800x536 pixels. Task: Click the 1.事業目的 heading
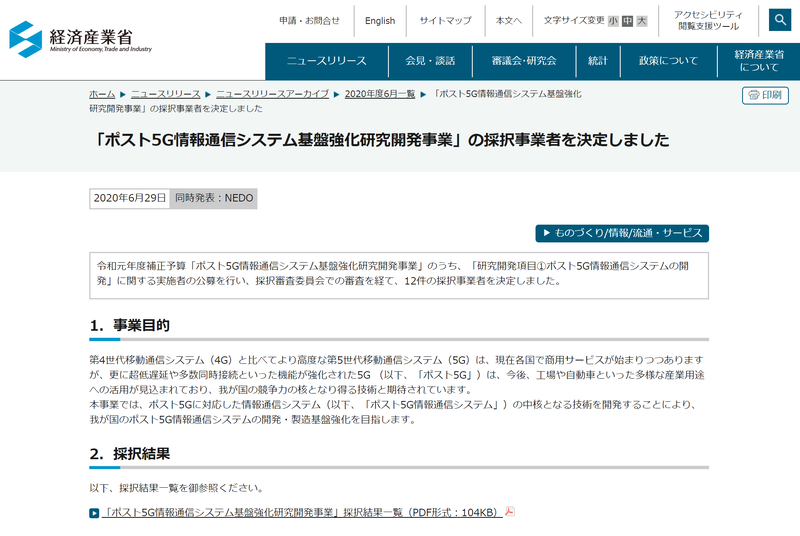pos(130,325)
